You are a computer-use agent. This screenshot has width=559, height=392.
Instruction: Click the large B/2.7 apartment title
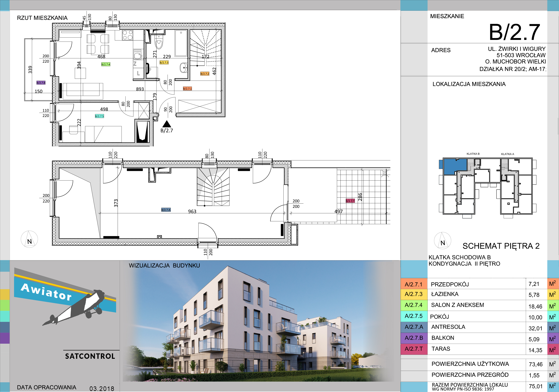pos(515,32)
